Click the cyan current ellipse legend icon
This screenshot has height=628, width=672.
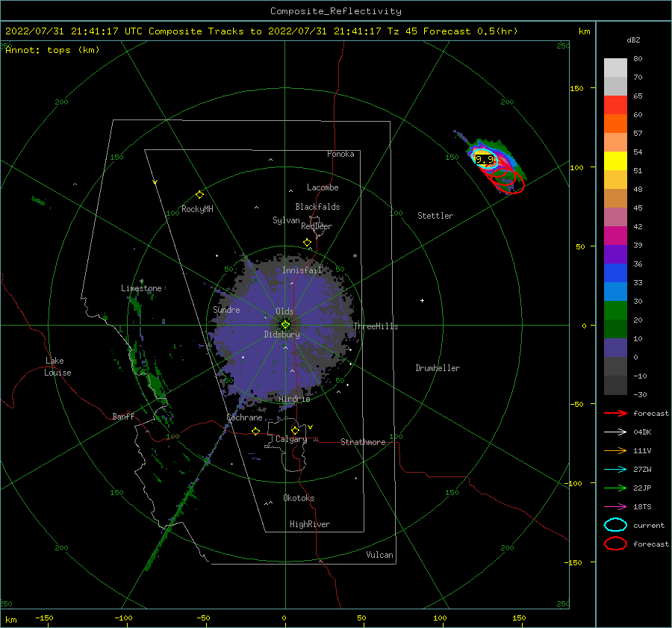click(615, 525)
